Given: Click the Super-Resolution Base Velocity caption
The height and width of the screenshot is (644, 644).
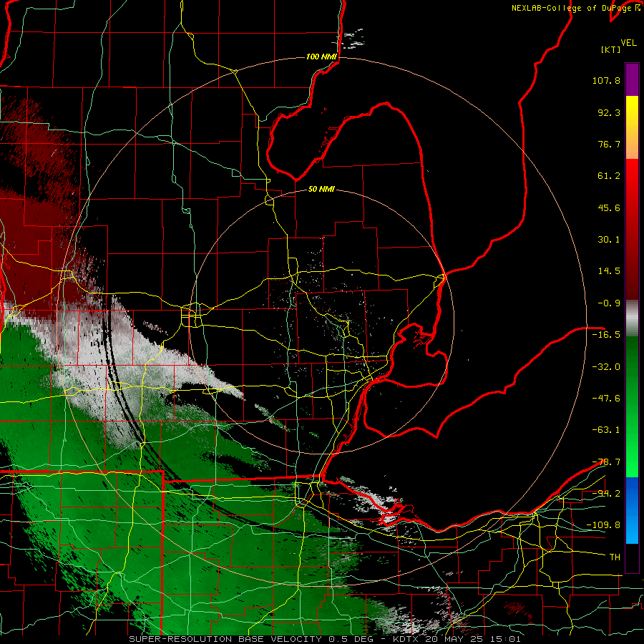Looking at the screenshot, I should 325,639.
